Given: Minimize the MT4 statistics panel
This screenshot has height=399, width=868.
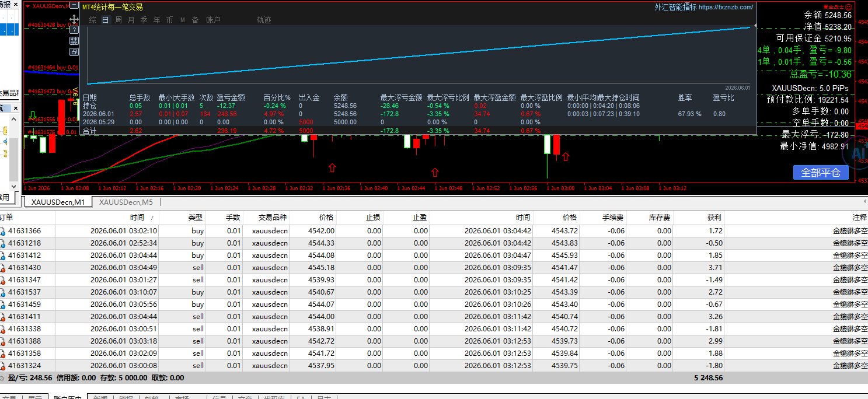Looking at the screenshot, I should (74, 5).
